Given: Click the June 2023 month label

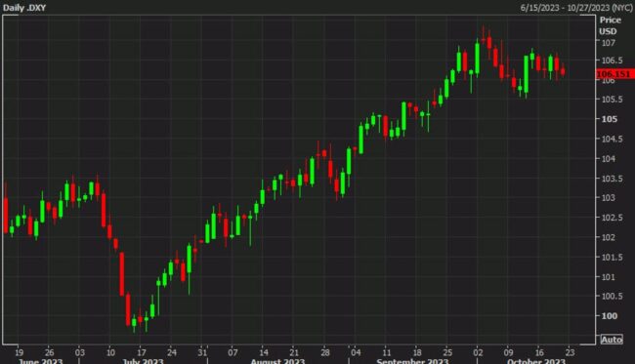Looking at the screenshot, I should (x=40, y=361).
